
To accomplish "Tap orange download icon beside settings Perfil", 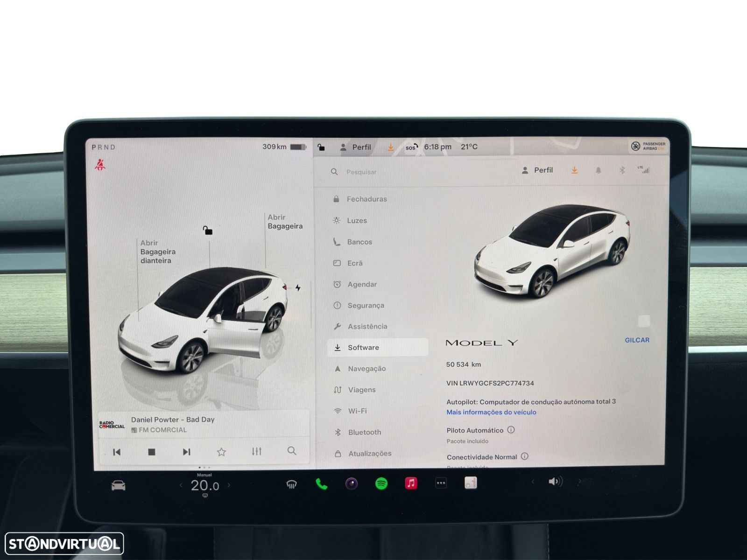I will pyautogui.click(x=574, y=170).
